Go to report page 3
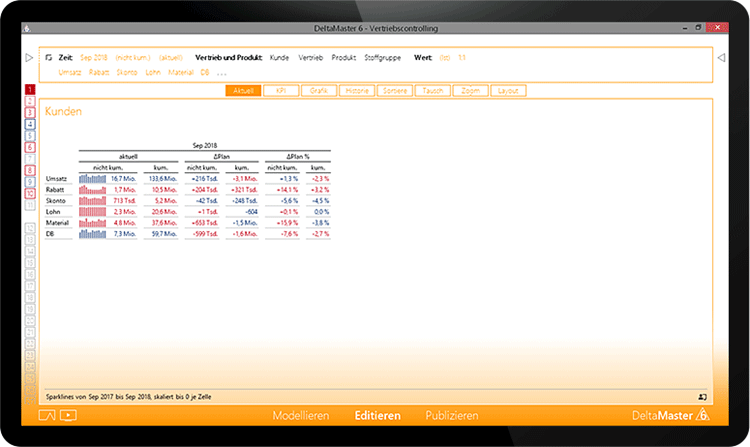Viewport: 750px width, 447px height. click(x=30, y=112)
